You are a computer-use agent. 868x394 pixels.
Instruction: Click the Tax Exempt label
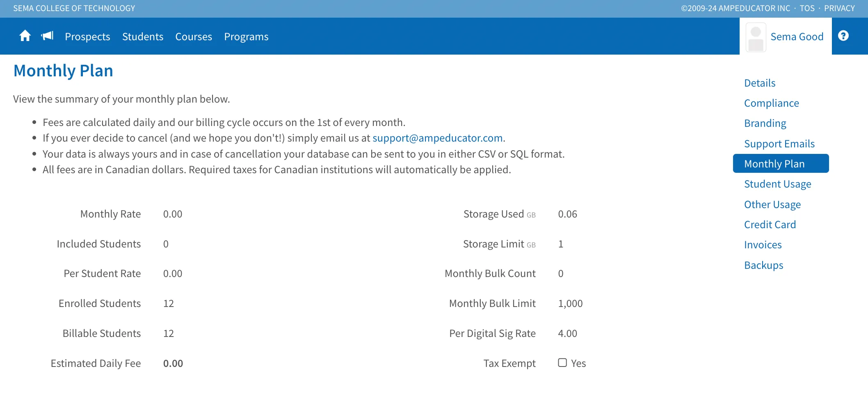point(509,363)
